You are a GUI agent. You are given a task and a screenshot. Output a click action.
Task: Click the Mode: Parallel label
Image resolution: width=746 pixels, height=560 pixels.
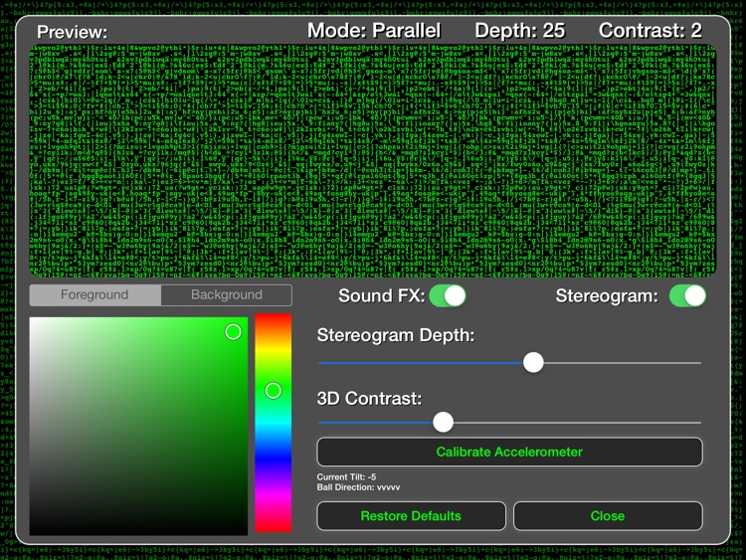coord(373,31)
